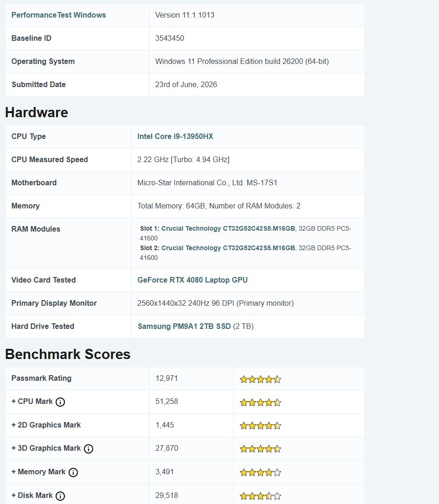Click the Memory Mark star rating
The height and width of the screenshot is (504, 439).
[261, 472]
